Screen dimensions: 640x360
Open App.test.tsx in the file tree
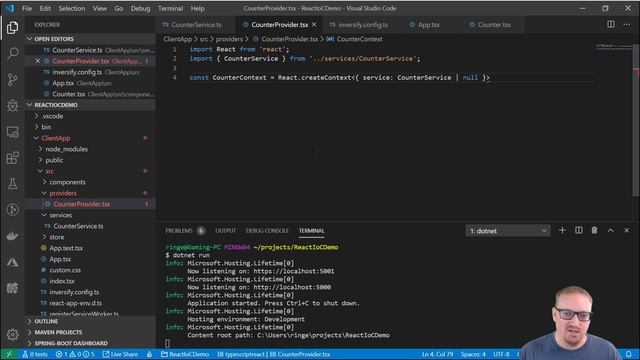(66, 248)
